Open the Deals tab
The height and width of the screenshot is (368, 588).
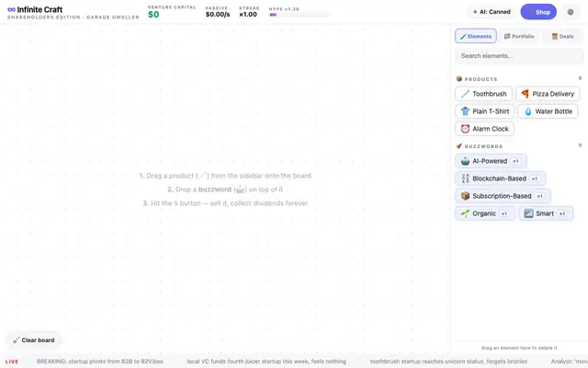pos(562,36)
